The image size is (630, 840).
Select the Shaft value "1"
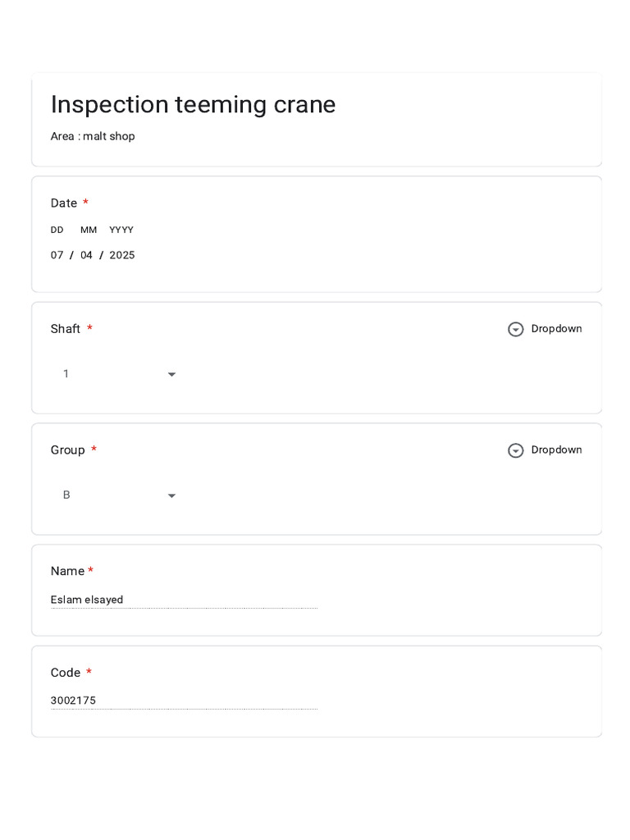pos(66,374)
